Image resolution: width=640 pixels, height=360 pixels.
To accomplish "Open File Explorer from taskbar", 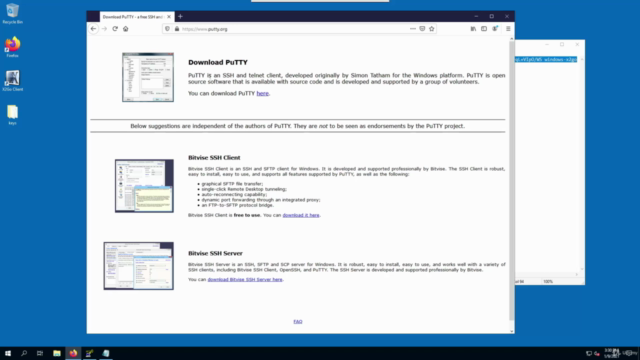I will coord(57,353).
